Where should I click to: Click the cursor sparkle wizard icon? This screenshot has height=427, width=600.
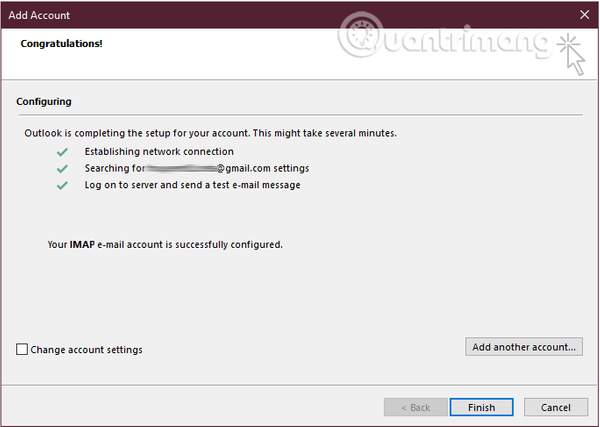tap(571, 54)
